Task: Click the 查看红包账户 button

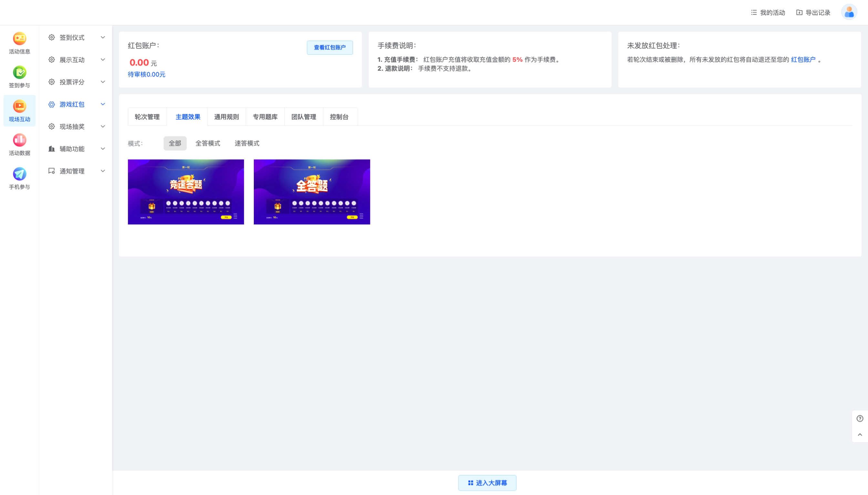Action: pyautogui.click(x=329, y=47)
